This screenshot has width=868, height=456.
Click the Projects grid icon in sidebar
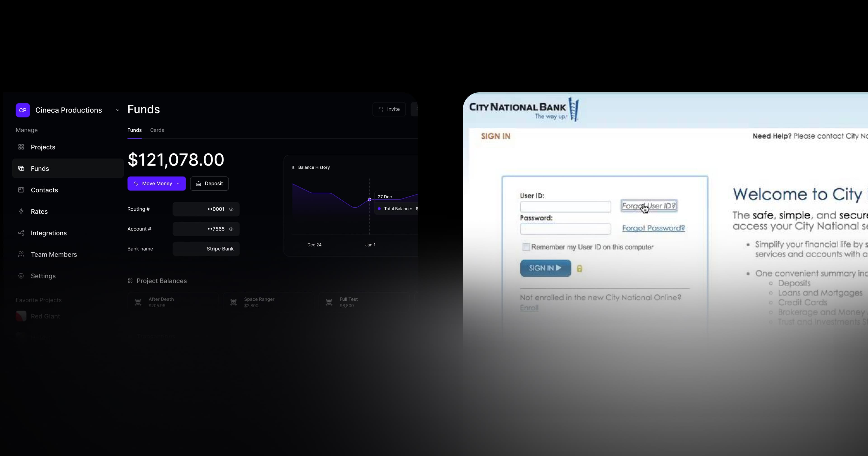click(x=21, y=147)
